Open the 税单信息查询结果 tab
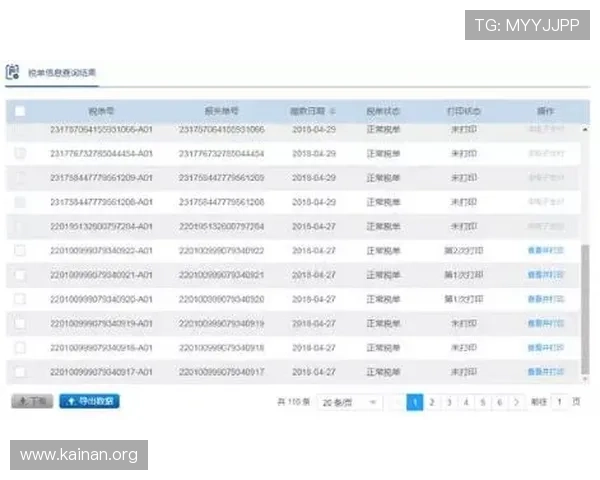The width and height of the screenshot is (600, 480). (62, 72)
